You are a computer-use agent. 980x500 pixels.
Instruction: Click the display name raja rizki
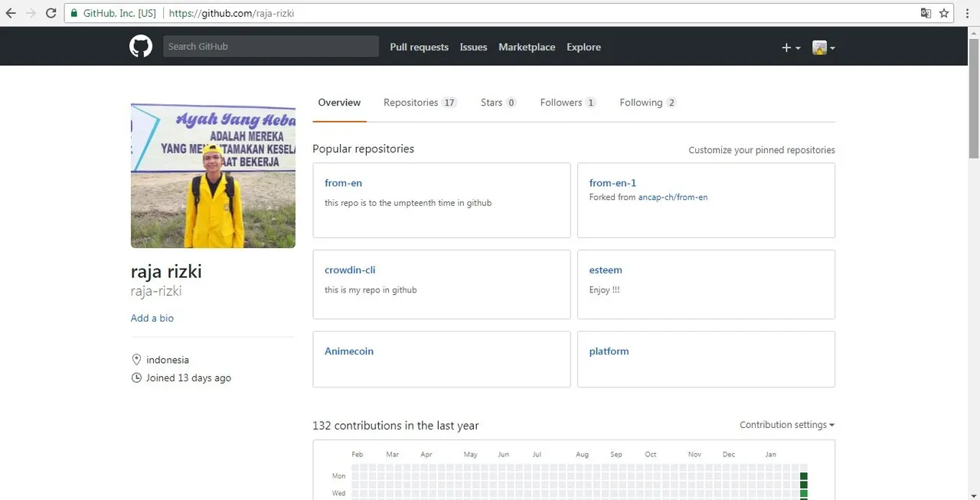click(x=166, y=271)
